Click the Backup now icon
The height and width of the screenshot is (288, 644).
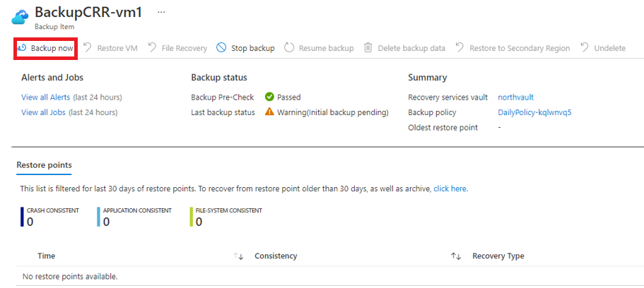pyautogui.click(x=22, y=48)
